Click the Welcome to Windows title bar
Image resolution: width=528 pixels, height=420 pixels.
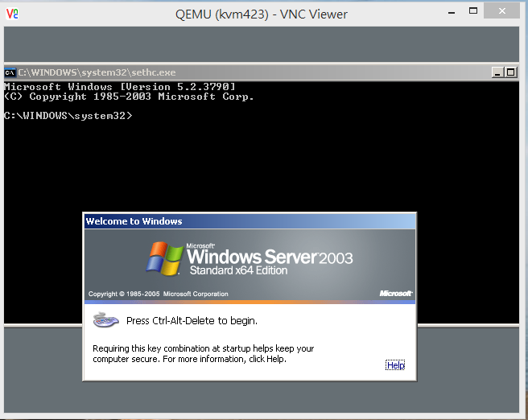click(250, 221)
